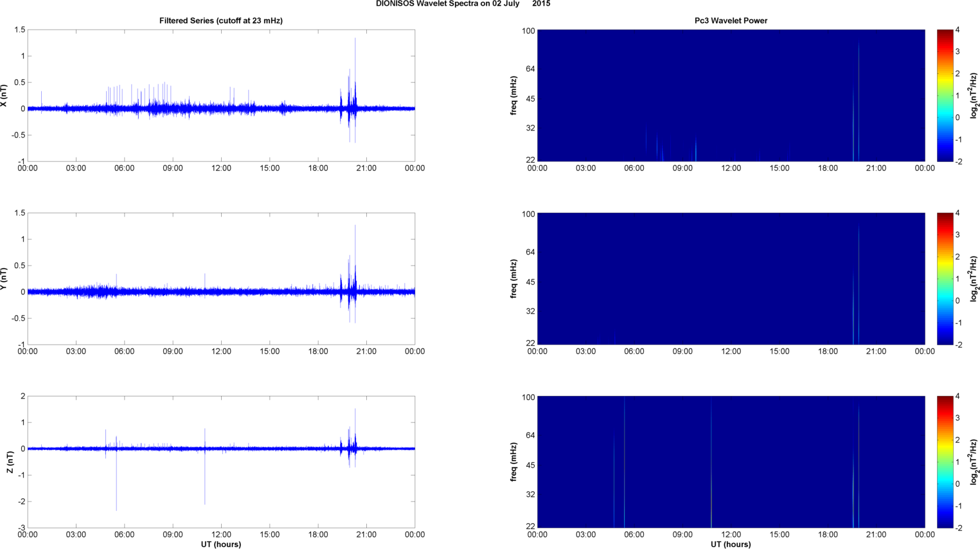Click the '22' frequency tick of bottom spectrogram

(530, 526)
